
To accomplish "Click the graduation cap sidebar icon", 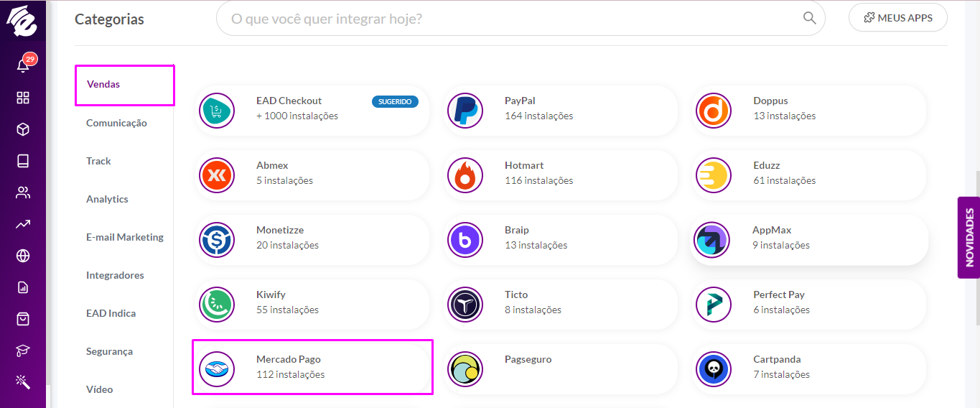I will pyautogui.click(x=23, y=351).
